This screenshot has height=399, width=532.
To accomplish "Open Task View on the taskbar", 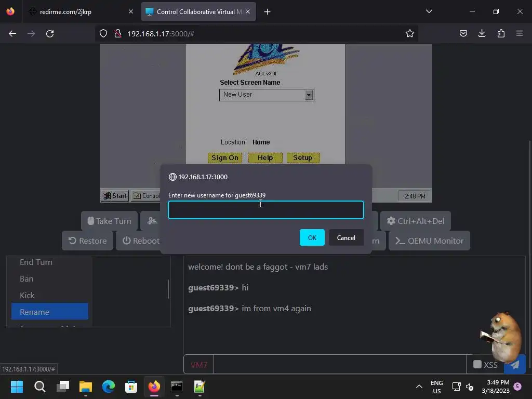I will (x=63, y=387).
